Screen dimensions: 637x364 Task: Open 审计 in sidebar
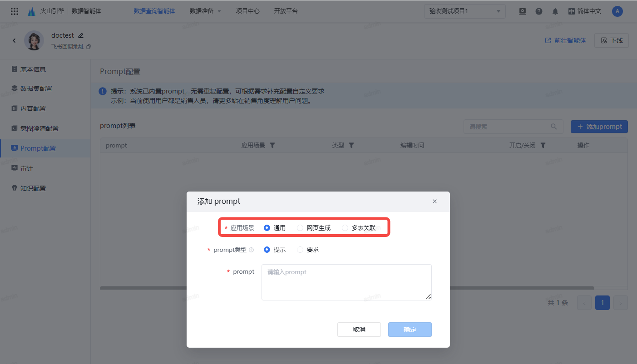45,168
